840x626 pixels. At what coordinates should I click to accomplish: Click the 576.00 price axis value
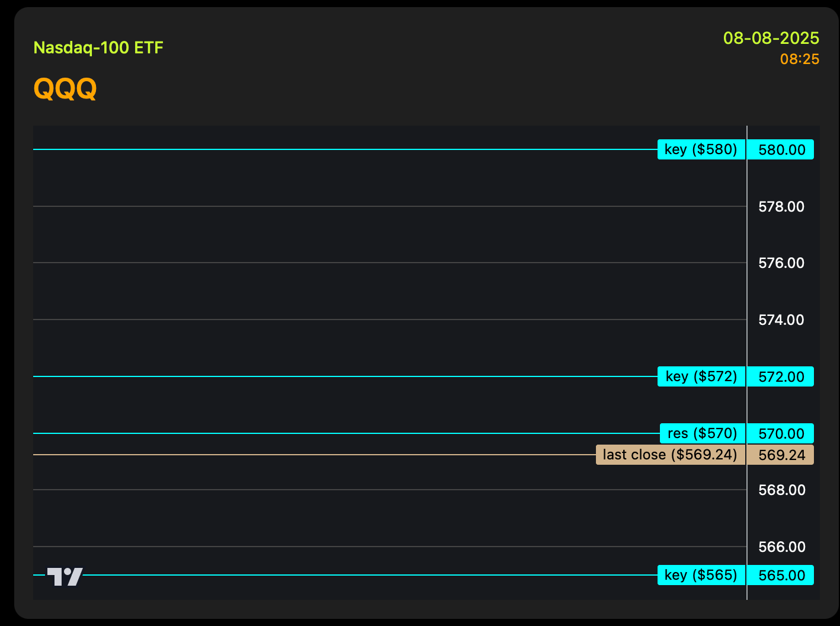(x=781, y=263)
